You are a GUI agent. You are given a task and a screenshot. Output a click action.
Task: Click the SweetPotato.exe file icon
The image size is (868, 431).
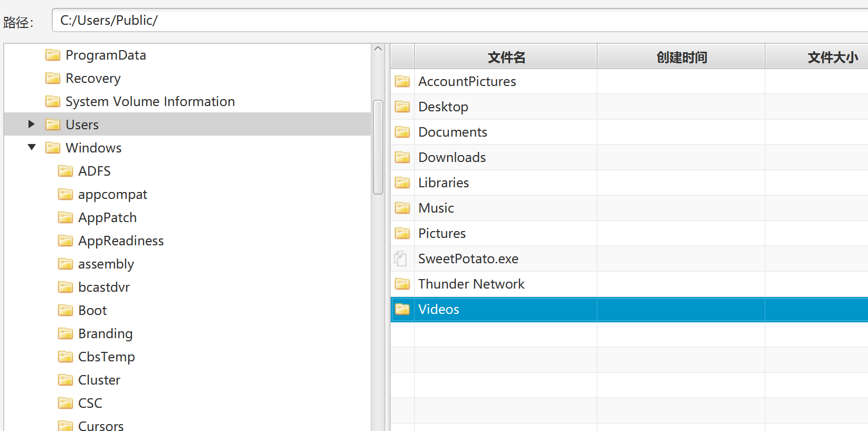401,258
